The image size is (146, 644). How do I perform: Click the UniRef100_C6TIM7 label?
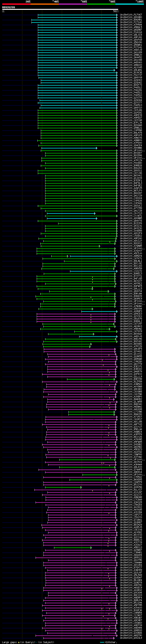[131, 324]
